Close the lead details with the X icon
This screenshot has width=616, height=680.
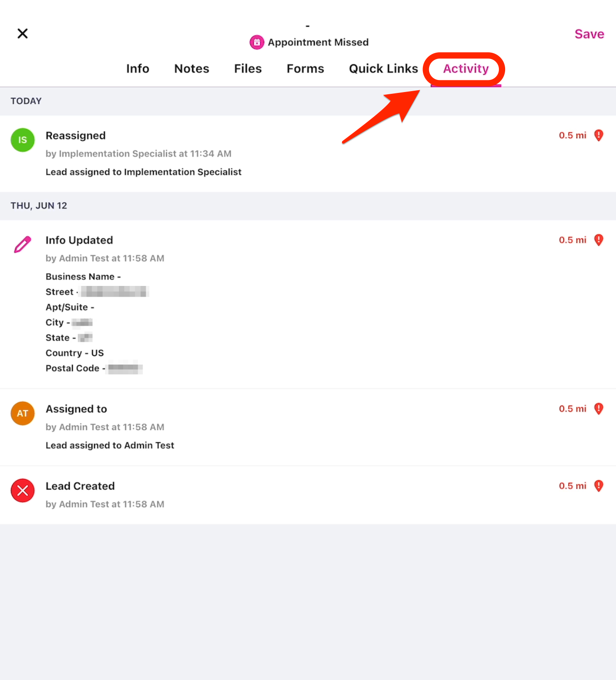22,34
